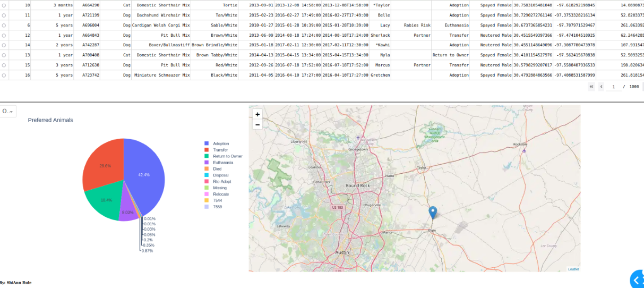644x288 pixels.
Task: Toggle Disposal in the pie legend
Action: 220,175
